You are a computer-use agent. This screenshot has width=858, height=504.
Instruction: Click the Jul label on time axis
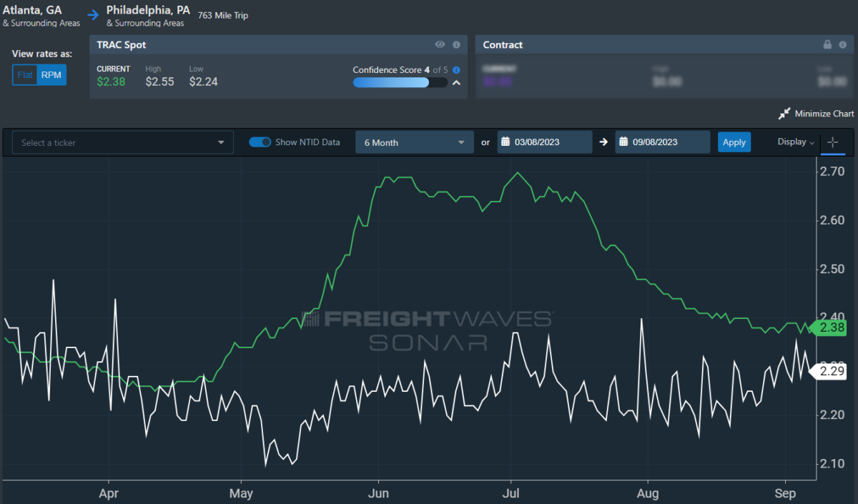[x=511, y=493]
